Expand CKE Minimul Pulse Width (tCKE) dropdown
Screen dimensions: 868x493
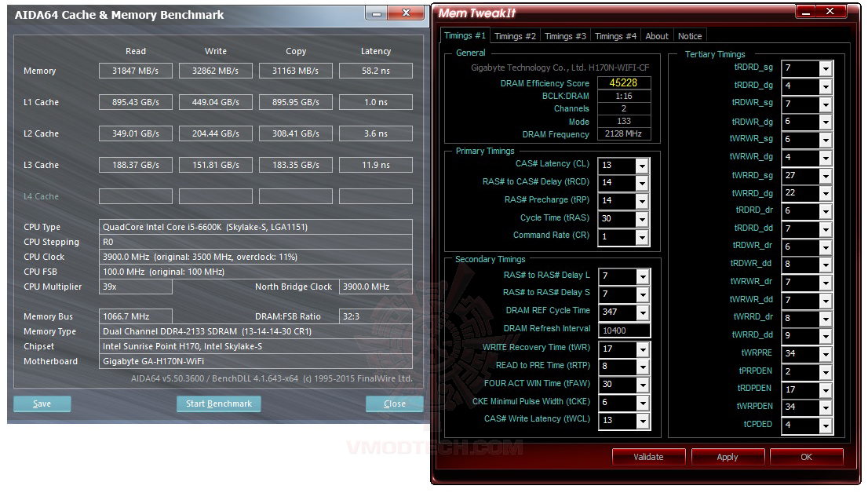pyautogui.click(x=643, y=404)
